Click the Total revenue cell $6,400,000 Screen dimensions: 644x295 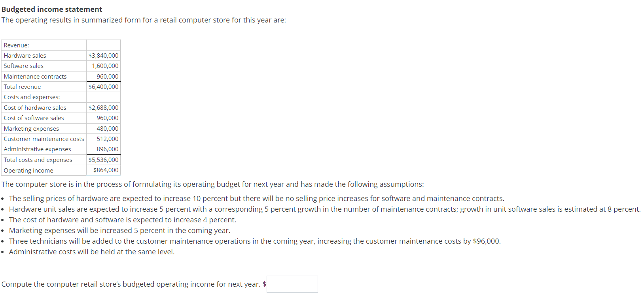tap(103, 86)
